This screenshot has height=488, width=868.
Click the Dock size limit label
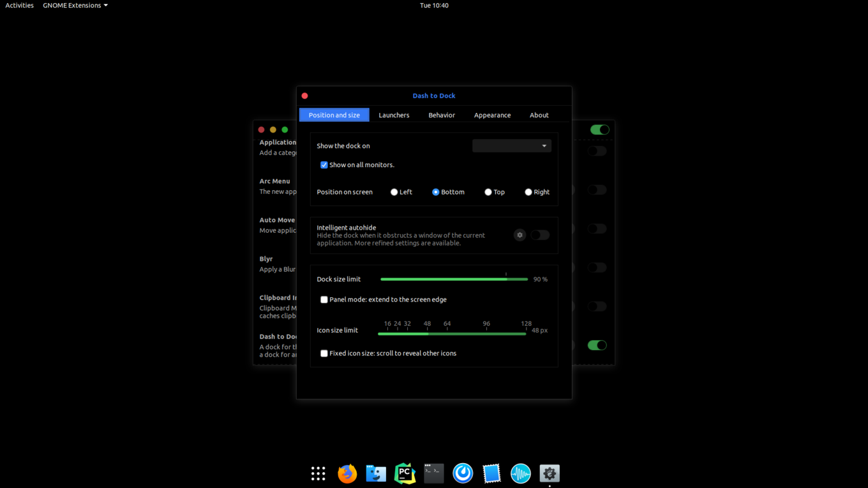click(x=339, y=279)
